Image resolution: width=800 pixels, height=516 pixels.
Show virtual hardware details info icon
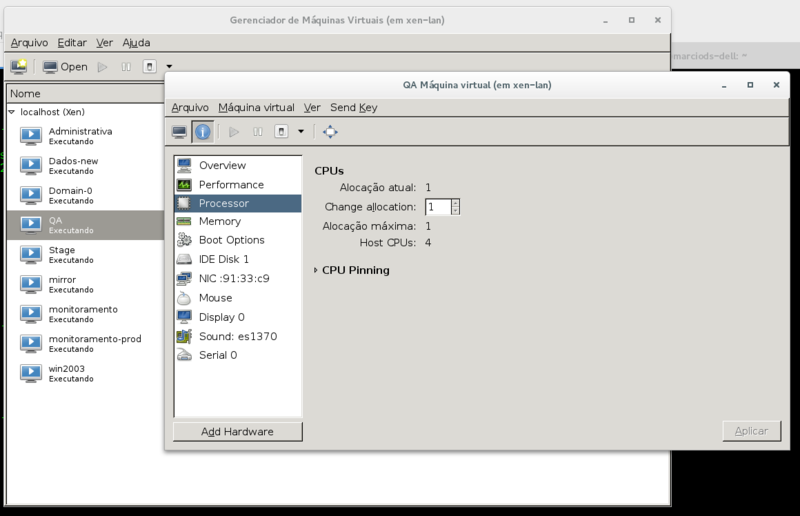coord(203,132)
